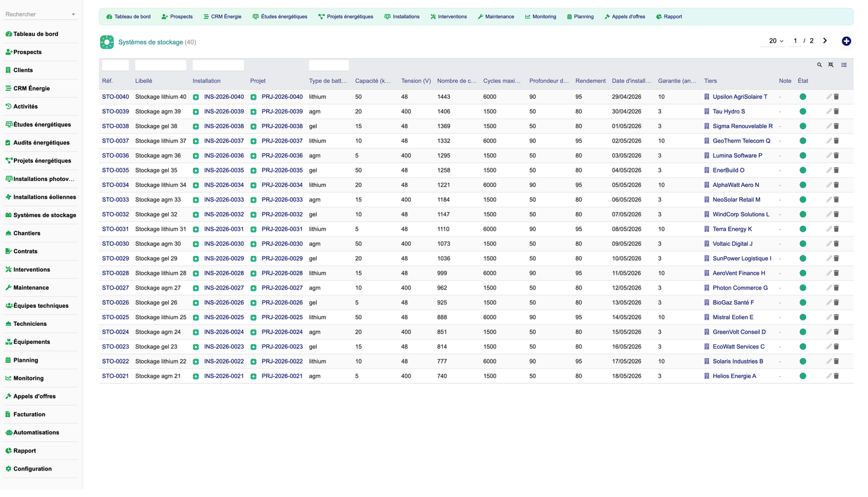The height and width of the screenshot is (497, 868).
Task: Click the pencil icon for STO-0026
Action: 829,302
